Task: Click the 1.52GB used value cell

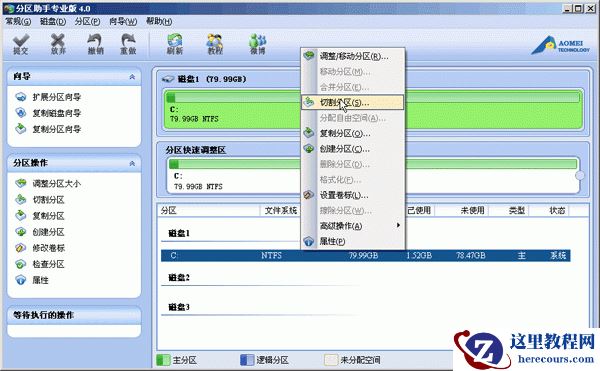Action: [x=419, y=255]
